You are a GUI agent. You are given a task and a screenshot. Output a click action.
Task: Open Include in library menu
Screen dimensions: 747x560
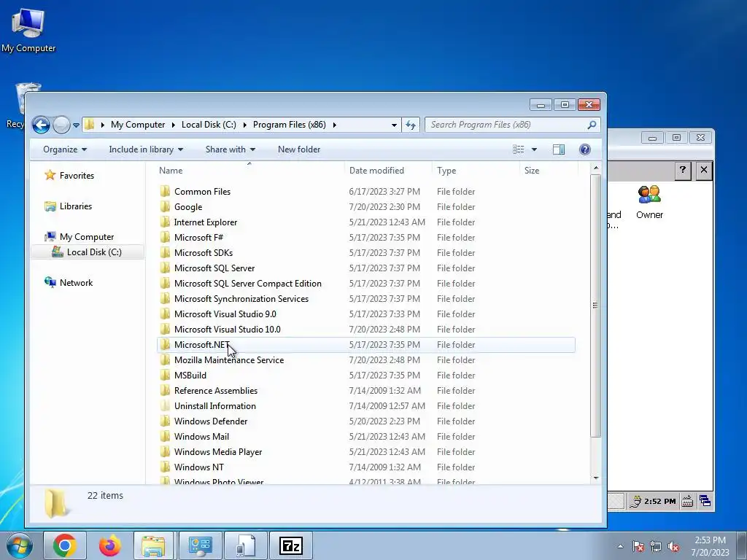coord(146,149)
